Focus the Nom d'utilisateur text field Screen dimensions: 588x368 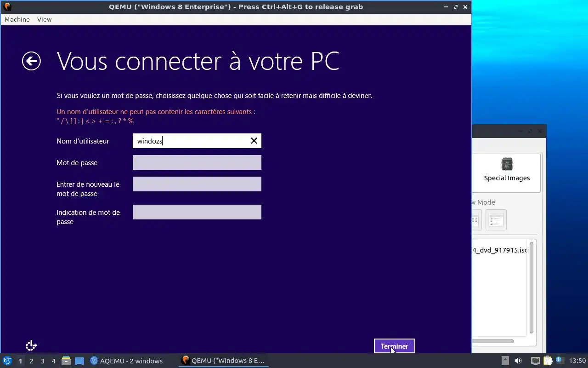coord(197,141)
